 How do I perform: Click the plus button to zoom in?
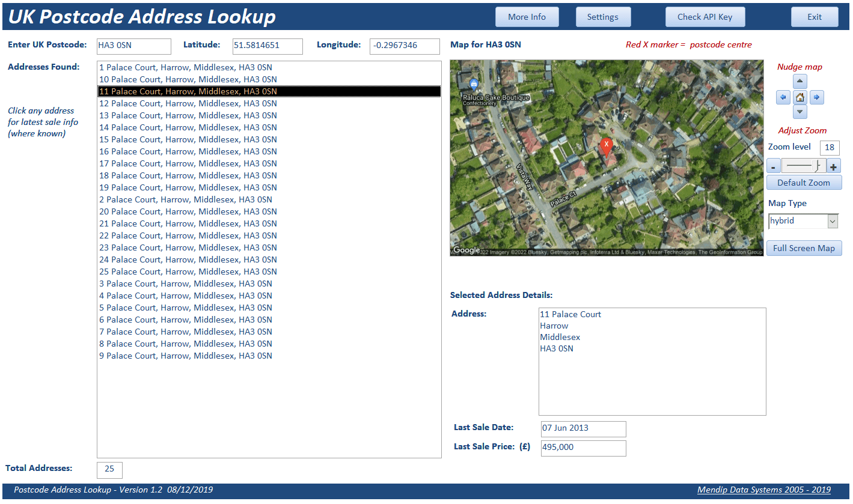(834, 166)
